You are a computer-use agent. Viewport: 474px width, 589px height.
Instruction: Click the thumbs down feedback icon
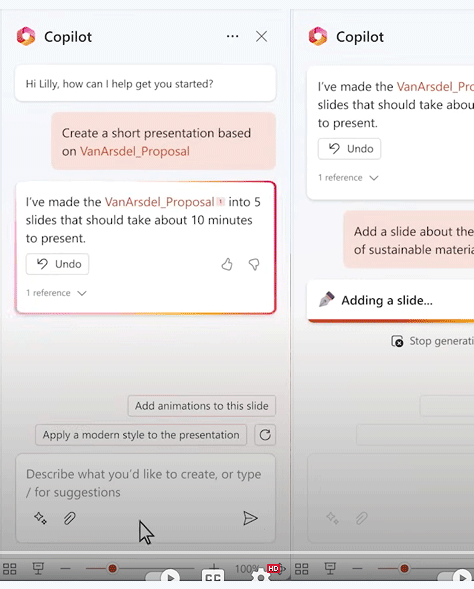254,264
